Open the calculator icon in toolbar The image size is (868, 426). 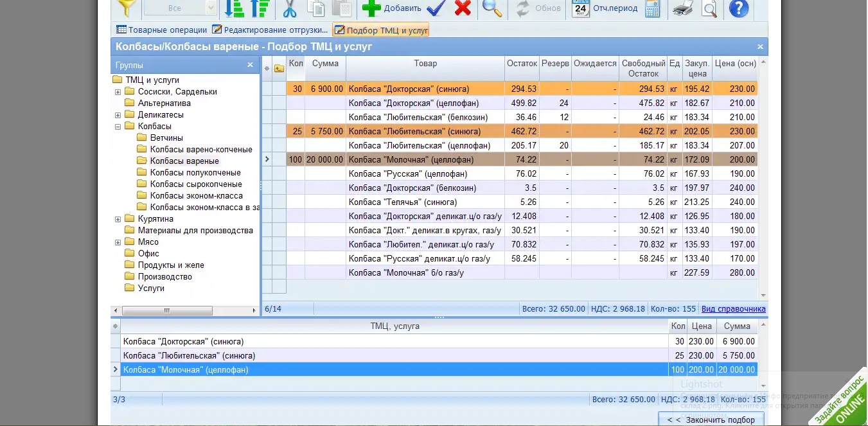pos(652,8)
